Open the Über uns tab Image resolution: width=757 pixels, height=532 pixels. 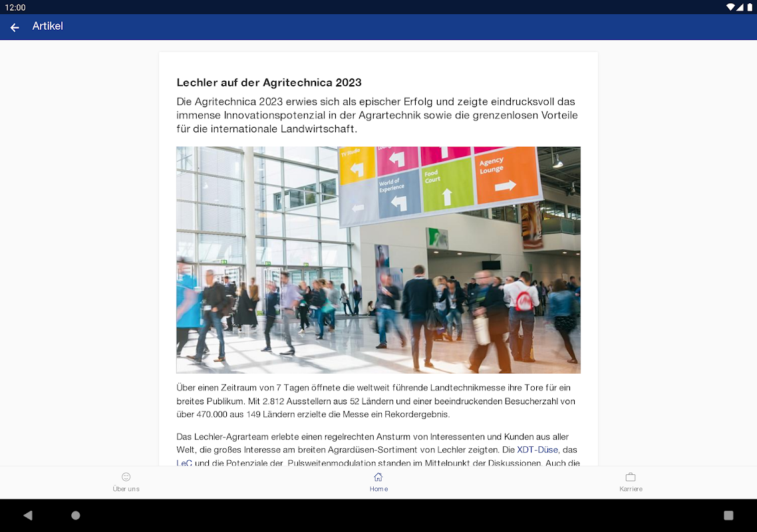[126, 482]
